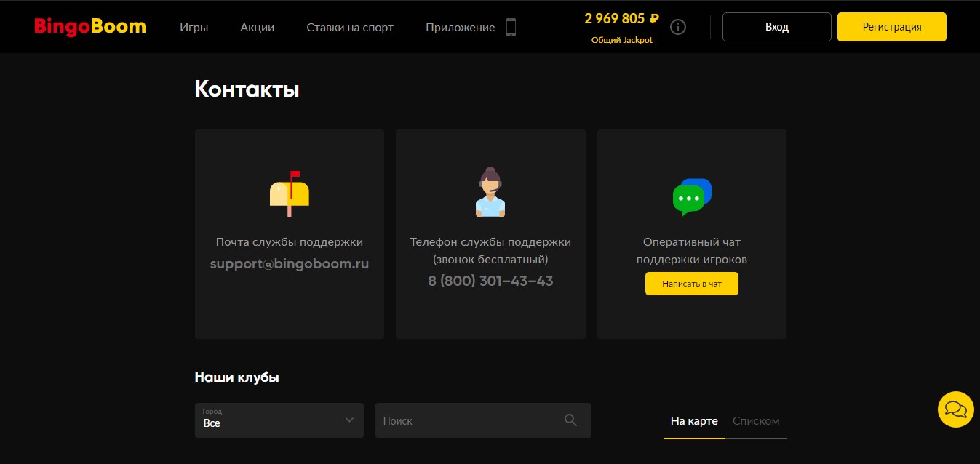Click the support@bingoboom.ru email address

290,264
